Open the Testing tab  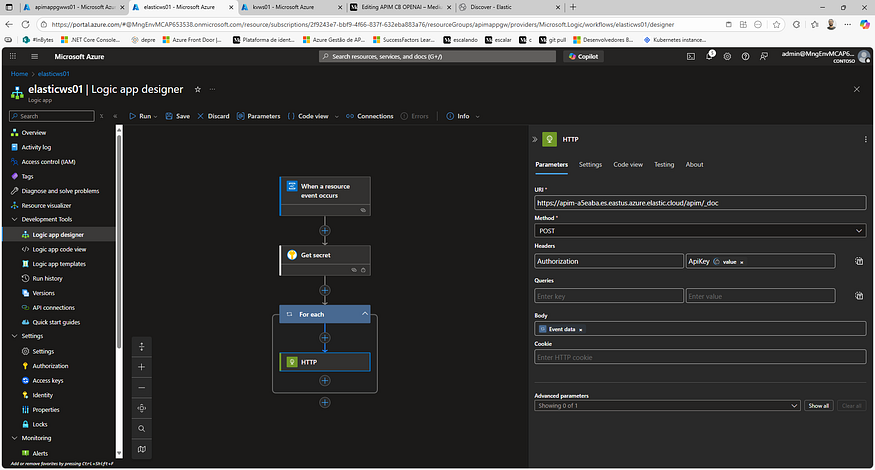tap(664, 165)
